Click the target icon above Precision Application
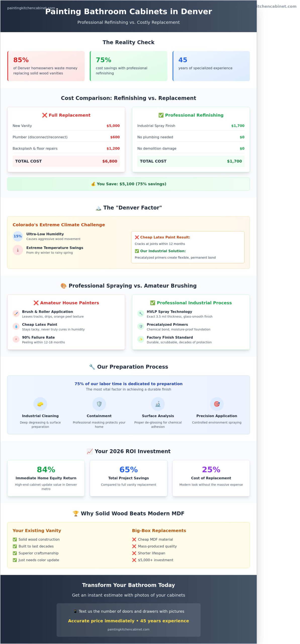This screenshot has height=644, width=300. 217,404
